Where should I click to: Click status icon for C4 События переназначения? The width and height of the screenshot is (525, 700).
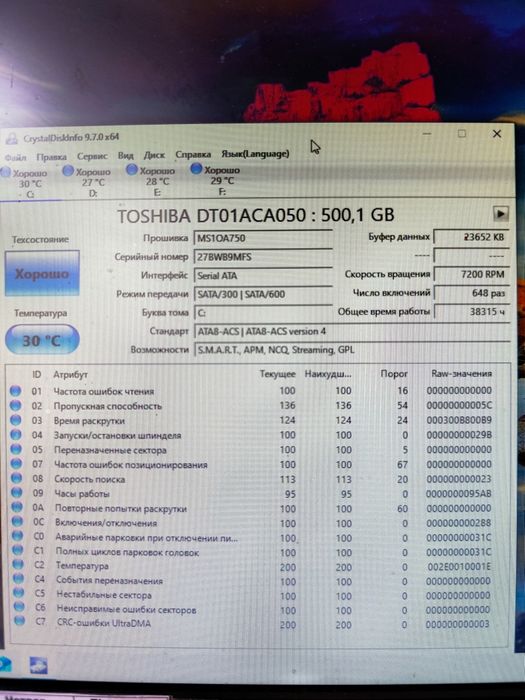pos(18,579)
